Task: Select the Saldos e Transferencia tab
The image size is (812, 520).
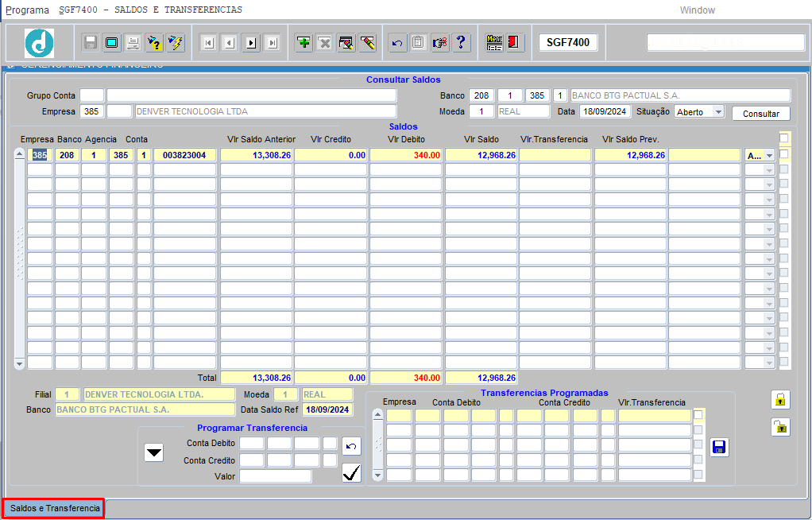Action: click(x=55, y=508)
